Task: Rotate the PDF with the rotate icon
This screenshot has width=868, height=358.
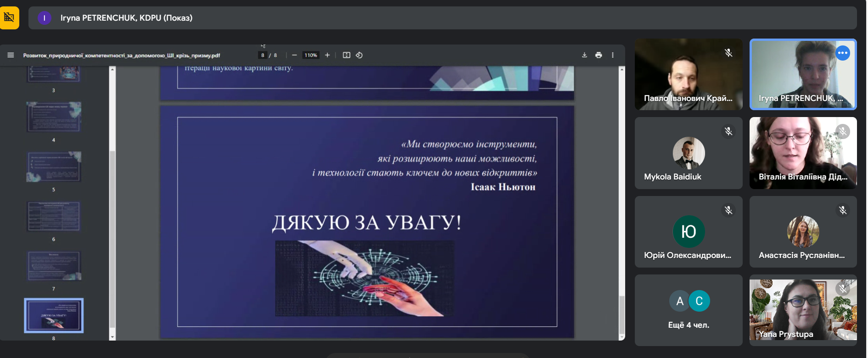Action: tap(359, 55)
